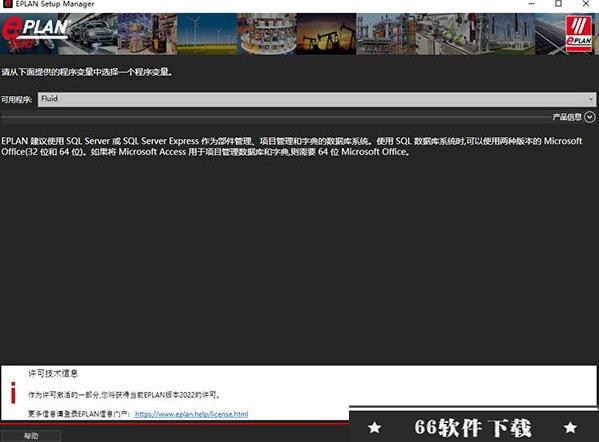Click the red info icon in license panel
This screenshot has height=442, width=599.
[x=13, y=392]
